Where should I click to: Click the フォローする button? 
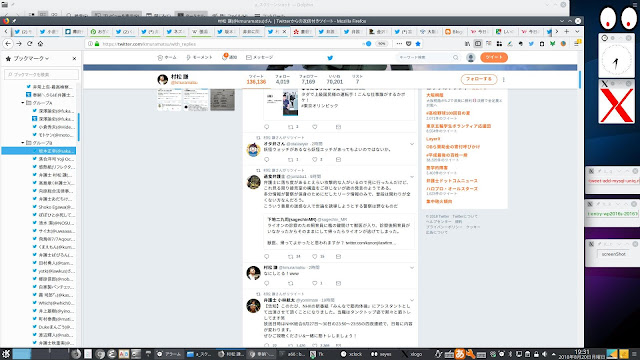pyautogui.click(x=479, y=79)
